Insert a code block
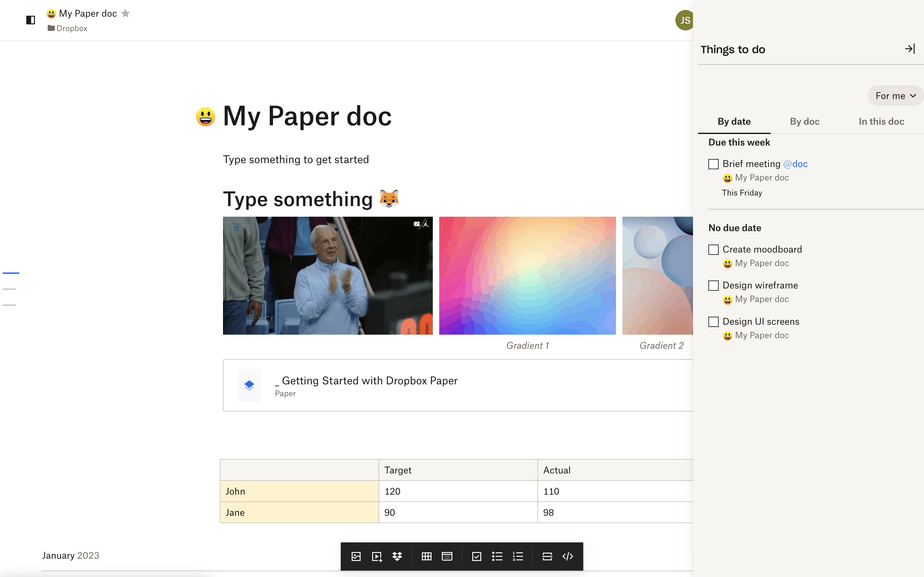The height and width of the screenshot is (577, 924). pyautogui.click(x=568, y=556)
